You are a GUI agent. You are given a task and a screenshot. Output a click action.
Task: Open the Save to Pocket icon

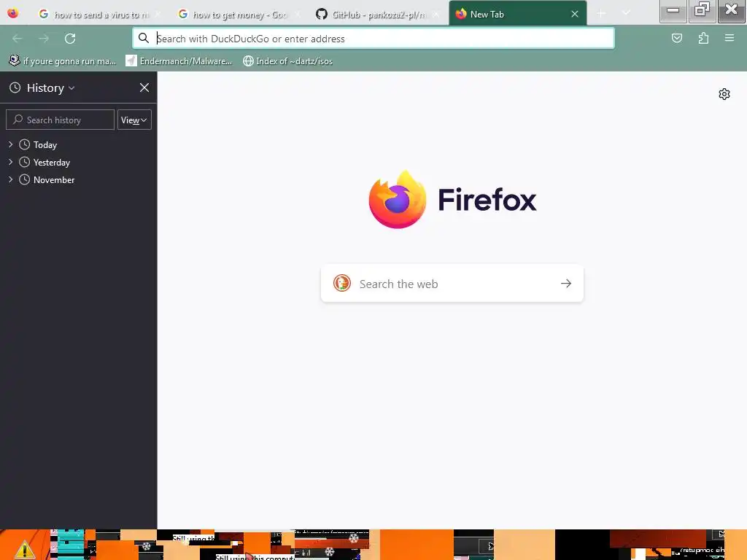(x=676, y=38)
